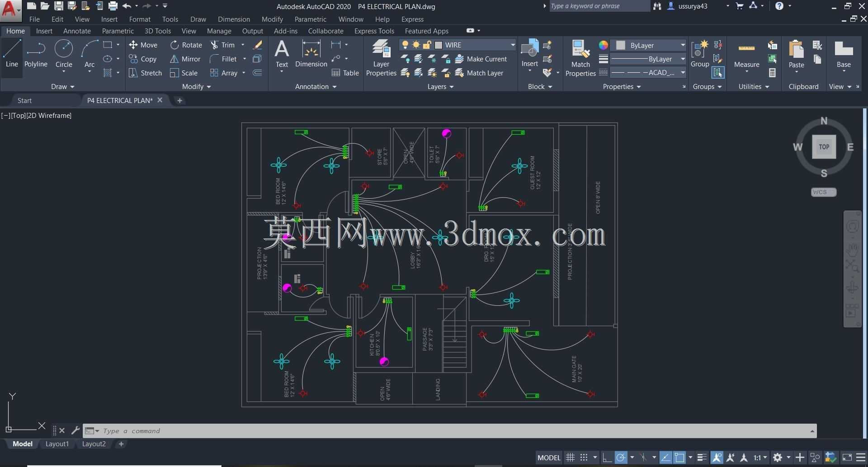
Task: Switch to the Layout1 tab
Action: (x=57, y=444)
